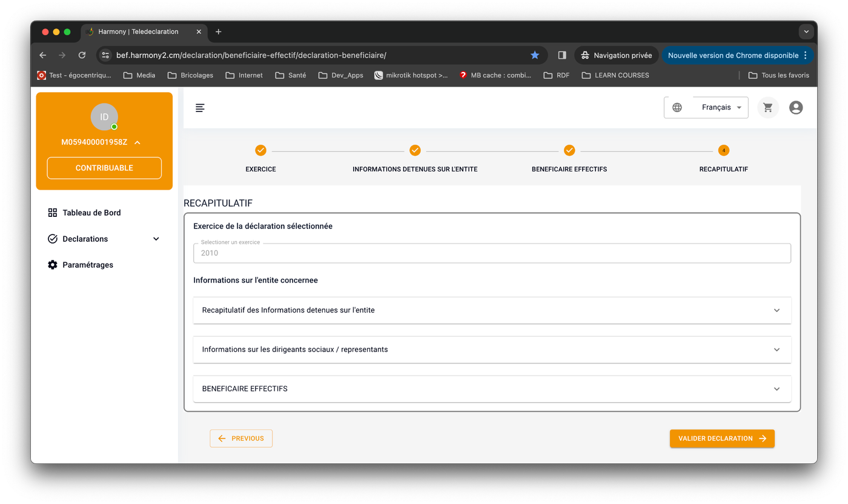Click the browser address bar URL

pos(251,55)
